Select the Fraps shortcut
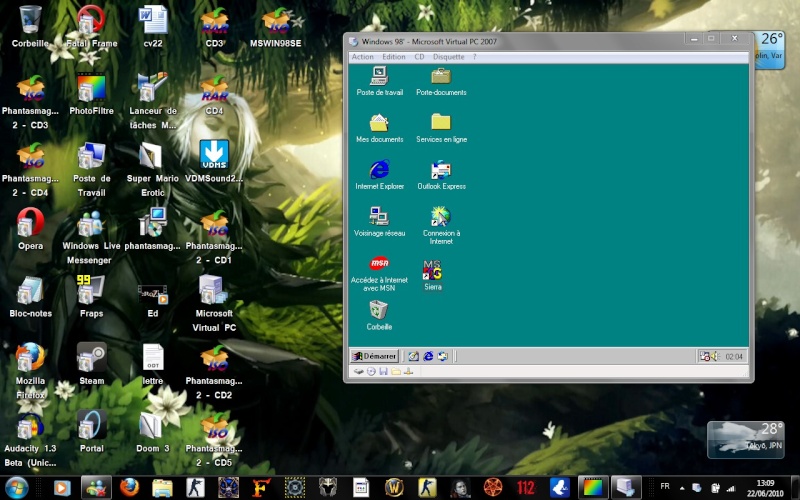800x500 pixels. (x=91, y=296)
